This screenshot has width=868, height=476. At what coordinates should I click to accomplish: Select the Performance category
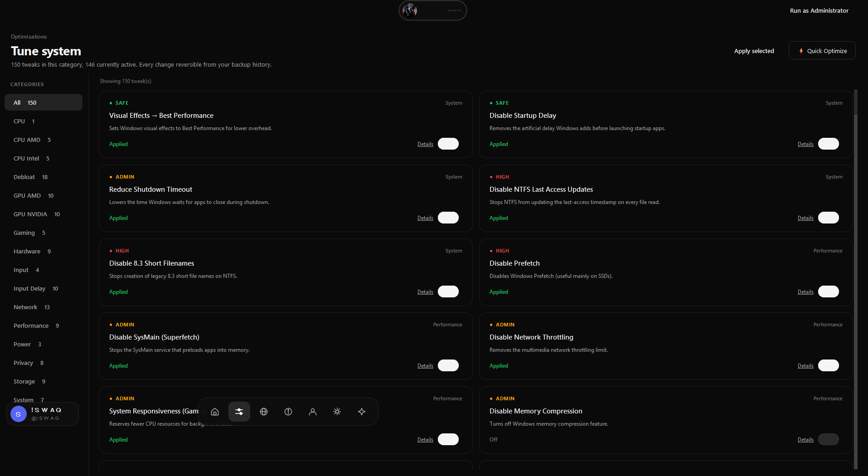(x=44, y=325)
